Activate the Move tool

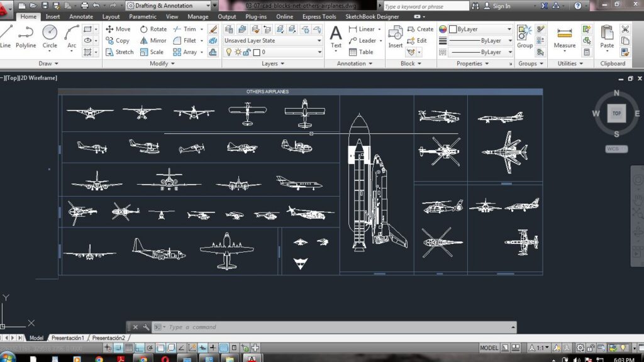[118, 29]
